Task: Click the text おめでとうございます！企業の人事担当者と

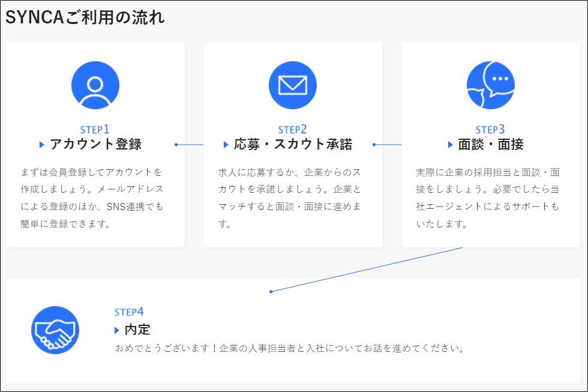Action: click(x=290, y=348)
